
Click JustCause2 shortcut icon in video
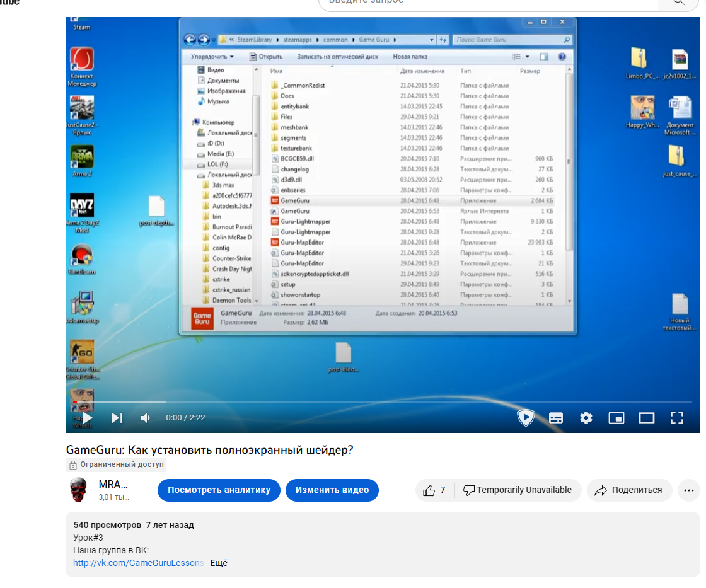click(x=81, y=116)
